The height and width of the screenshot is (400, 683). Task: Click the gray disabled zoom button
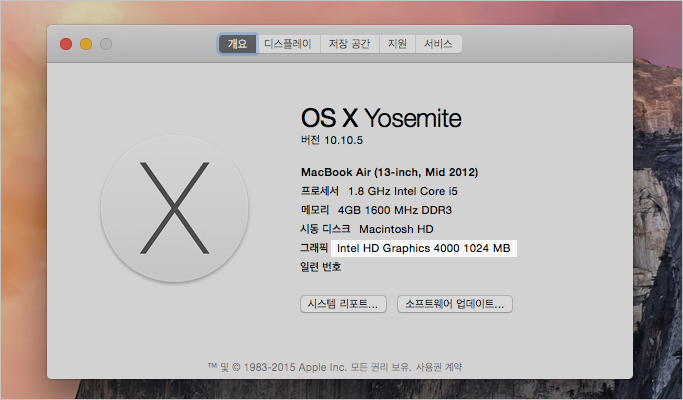click(x=106, y=44)
